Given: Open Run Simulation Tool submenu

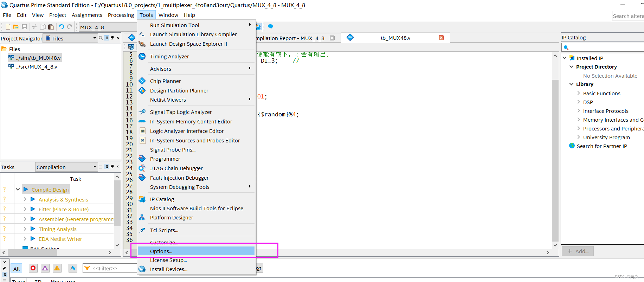Looking at the screenshot, I should pos(196,25).
